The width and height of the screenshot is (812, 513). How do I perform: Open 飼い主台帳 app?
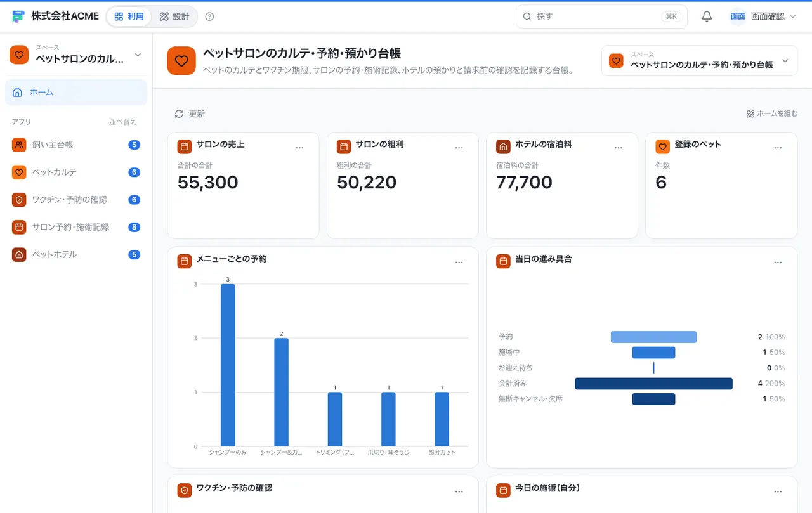click(x=76, y=145)
